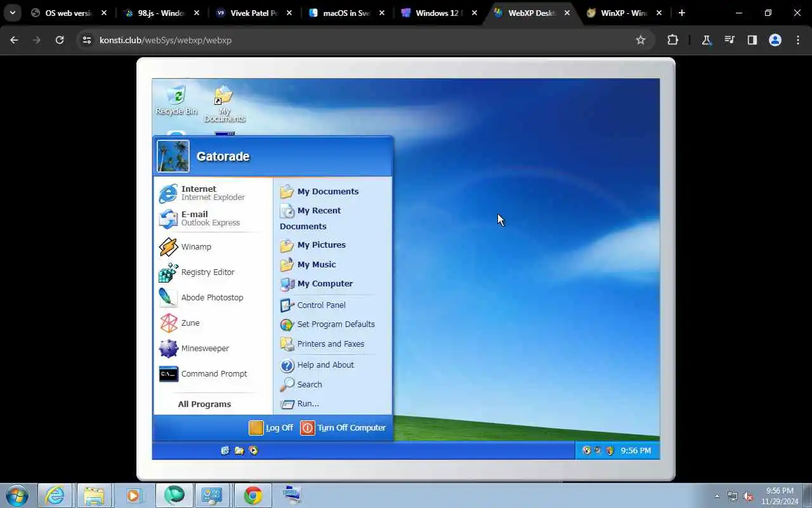Open Help and About

pos(317,364)
